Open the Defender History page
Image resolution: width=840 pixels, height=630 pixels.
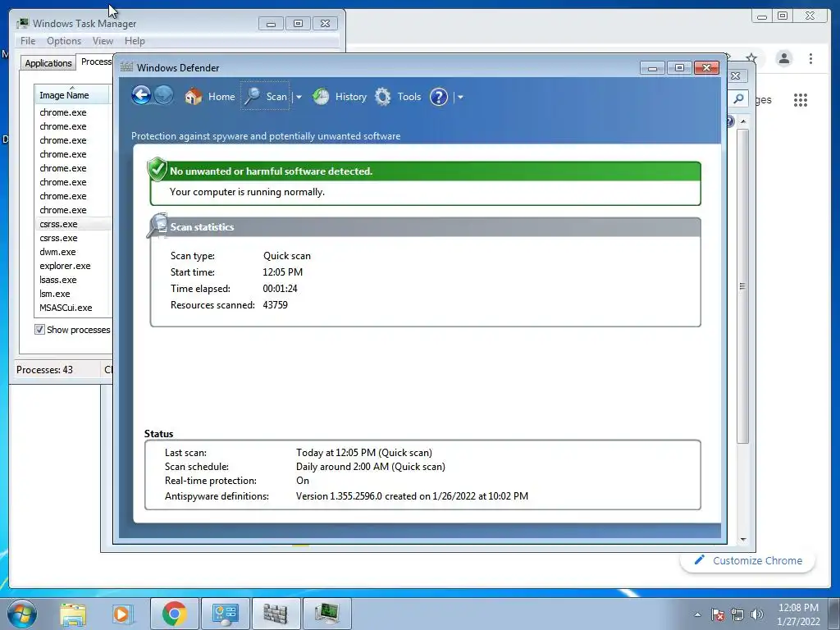tap(340, 97)
